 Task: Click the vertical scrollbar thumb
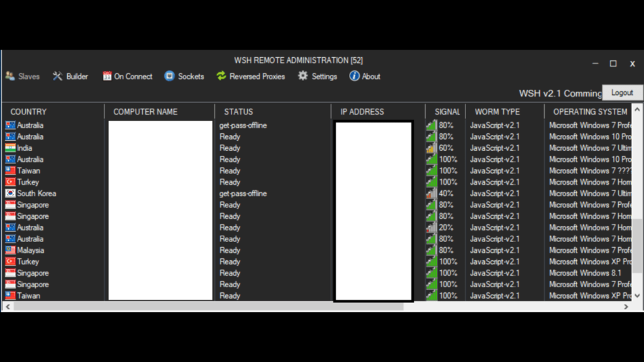[637, 246]
